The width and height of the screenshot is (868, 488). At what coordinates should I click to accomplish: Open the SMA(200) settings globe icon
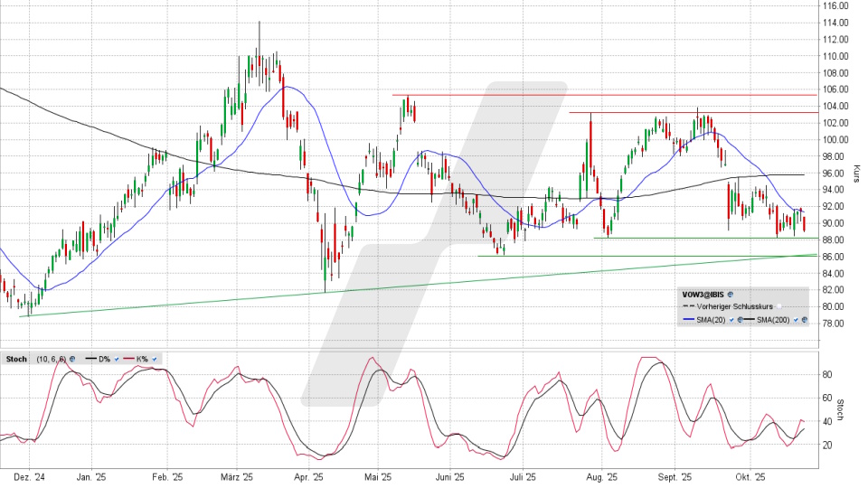click(x=803, y=320)
